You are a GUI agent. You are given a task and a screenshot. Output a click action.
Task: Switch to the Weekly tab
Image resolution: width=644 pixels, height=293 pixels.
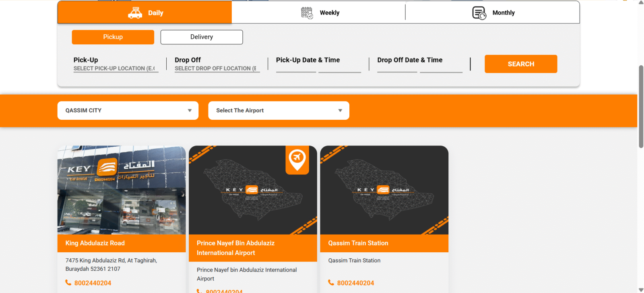click(x=329, y=13)
